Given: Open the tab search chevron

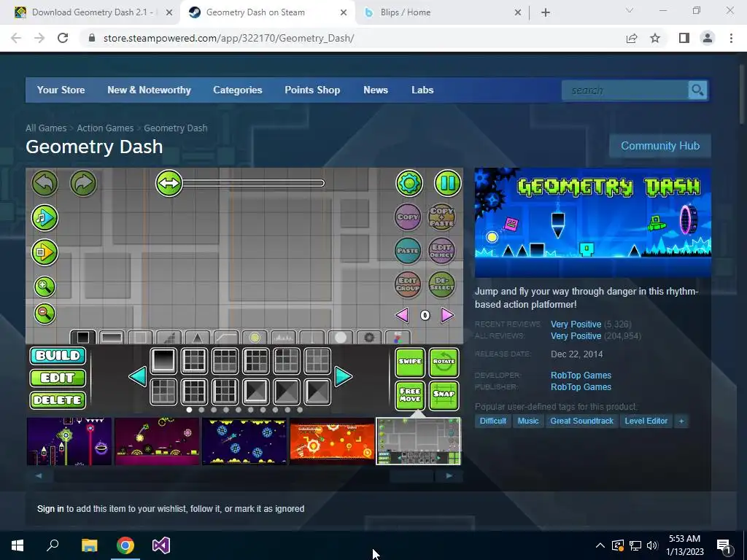Looking at the screenshot, I should pos(629,10).
